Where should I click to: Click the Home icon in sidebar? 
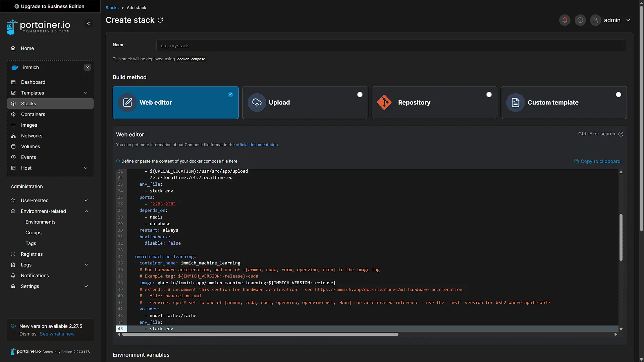pos(13,48)
